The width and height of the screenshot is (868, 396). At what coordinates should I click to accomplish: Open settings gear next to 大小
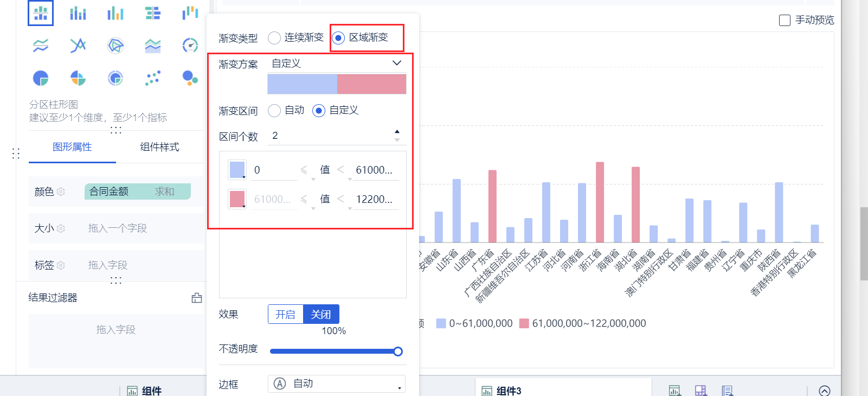(x=61, y=228)
